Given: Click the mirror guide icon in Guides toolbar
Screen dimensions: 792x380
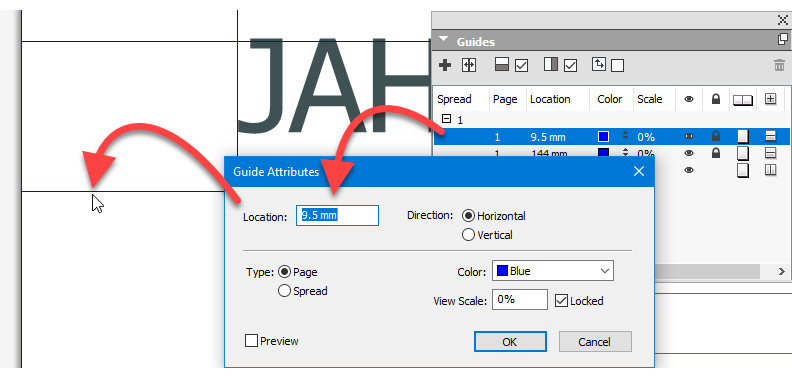Looking at the screenshot, I should [469, 65].
